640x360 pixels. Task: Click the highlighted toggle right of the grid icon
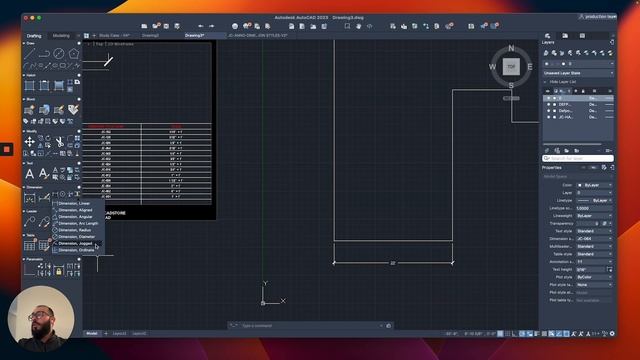(522, 334)
